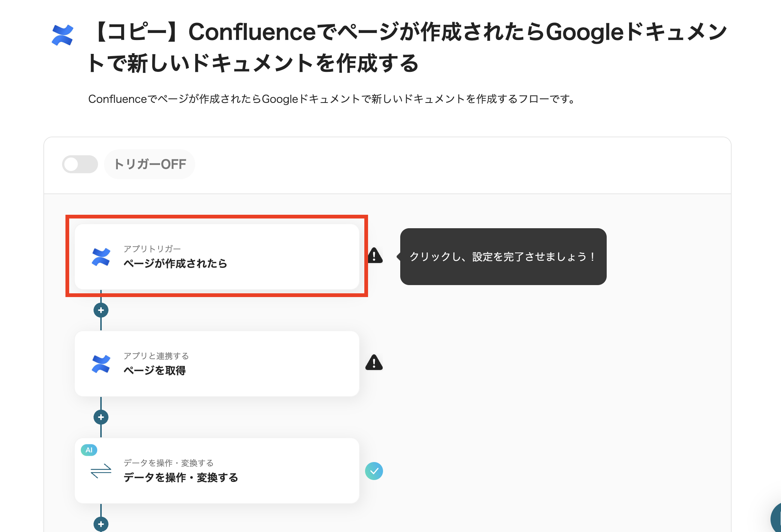781x532 pixels.
Task: Click the Confluence icon in the アプリトリガー card
Action: (x=101, y=257)
